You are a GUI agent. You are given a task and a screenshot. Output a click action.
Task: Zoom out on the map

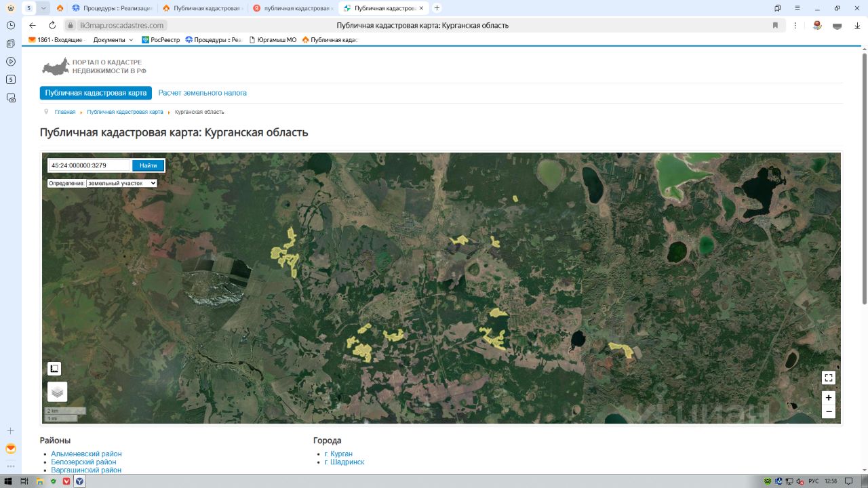pos(828,411)
